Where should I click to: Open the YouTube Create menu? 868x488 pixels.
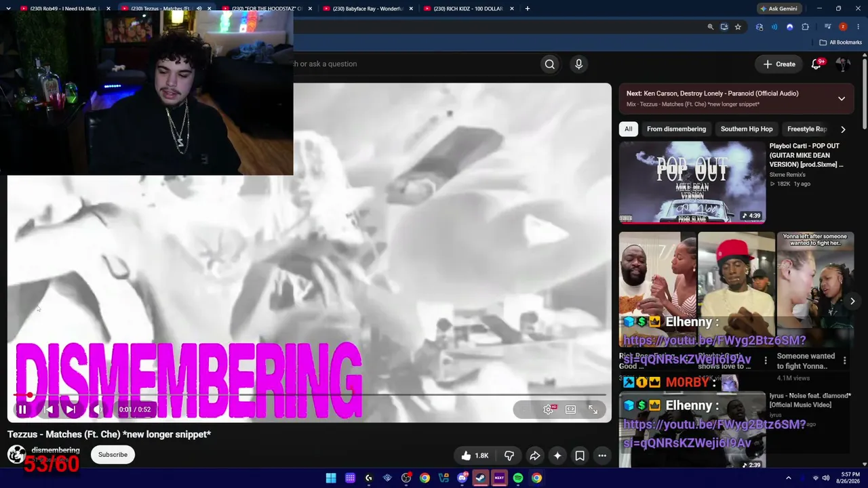click(x=778, y=64)
